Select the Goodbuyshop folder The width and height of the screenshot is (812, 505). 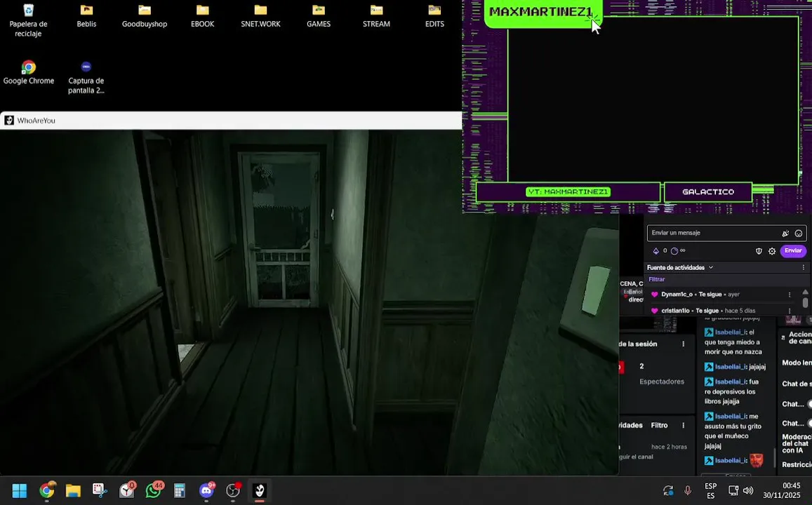pyautogui.click(x=145, y=15)
